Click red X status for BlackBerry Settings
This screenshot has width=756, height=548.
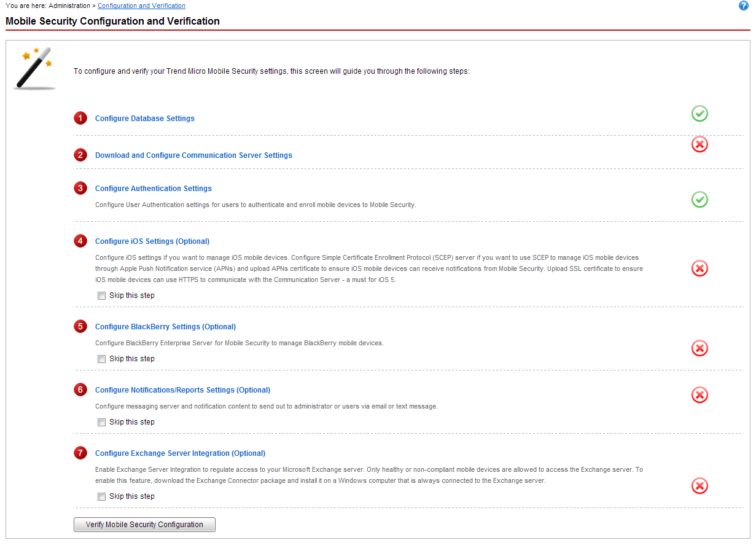click(x=699, y=348)
